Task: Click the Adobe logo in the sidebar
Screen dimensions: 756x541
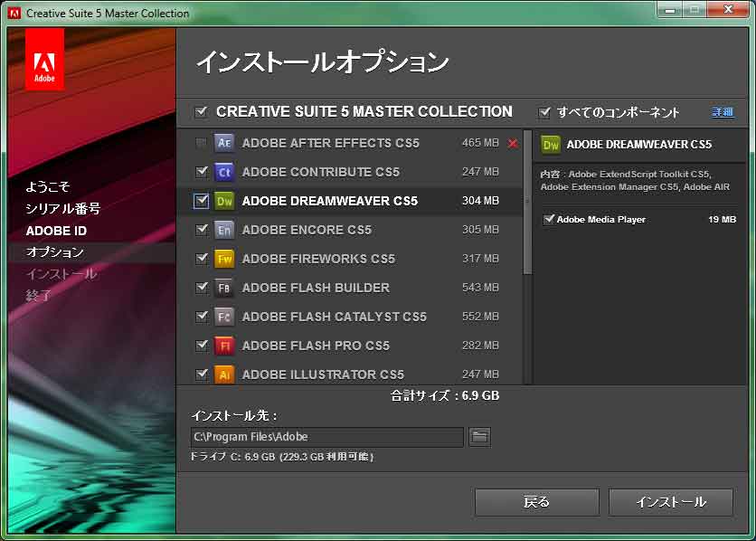Action: pyautogui.click(x=44, y=59)
